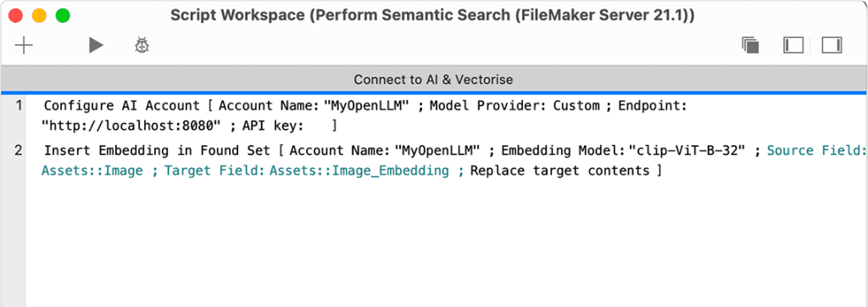Image resolution: width=868 pixels, height=307 pixels.
Task: Run the script with the play icon
Action: tap(96, 46)
